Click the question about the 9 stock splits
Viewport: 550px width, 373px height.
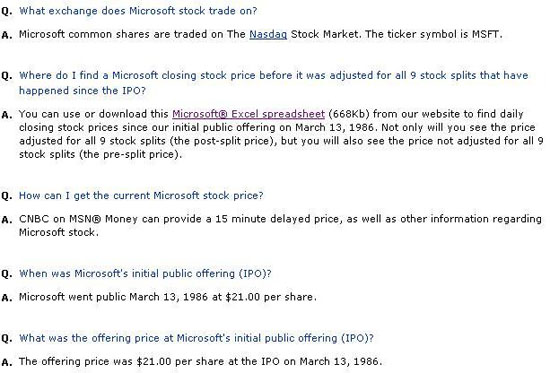coord(274,83)
